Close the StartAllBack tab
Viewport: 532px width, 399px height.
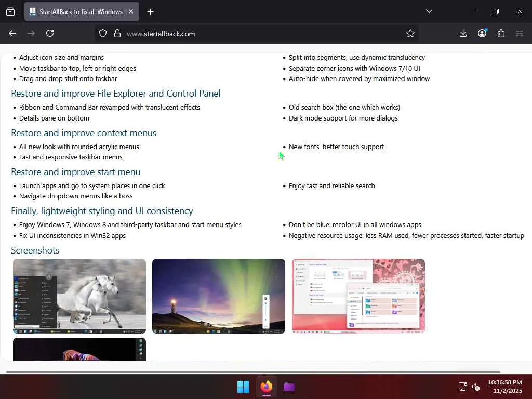131,11
